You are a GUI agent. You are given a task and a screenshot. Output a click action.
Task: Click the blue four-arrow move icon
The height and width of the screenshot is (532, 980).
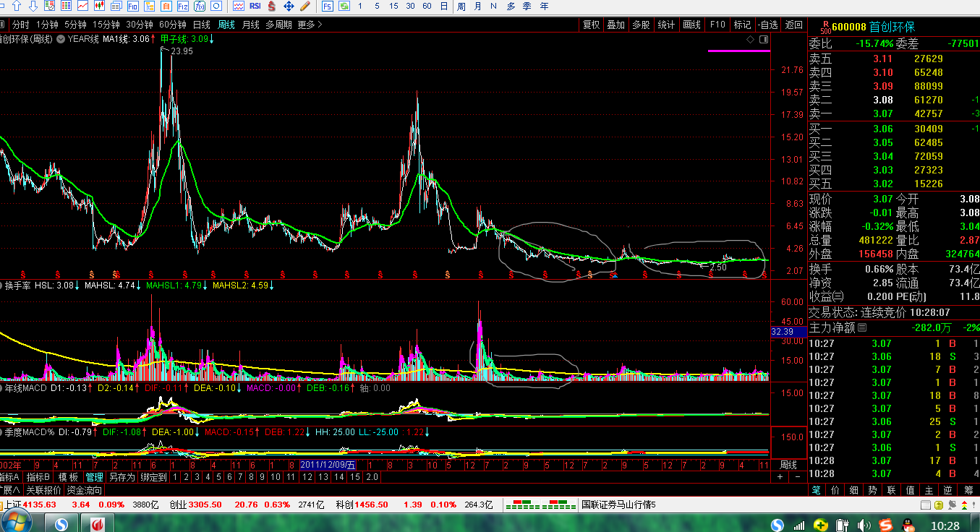pyautogui.click(x=289, y=6)
